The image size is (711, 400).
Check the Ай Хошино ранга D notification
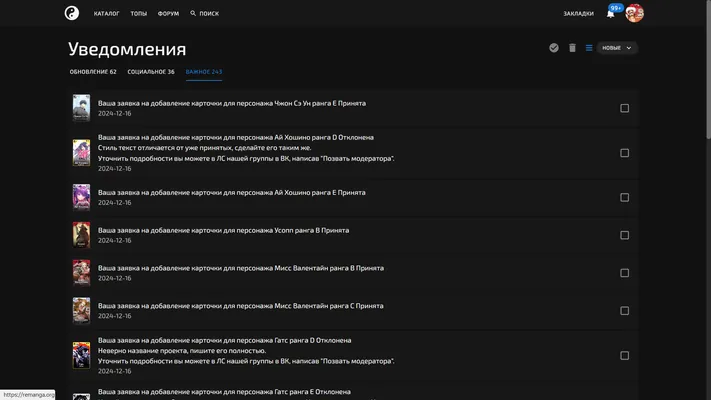624,153
